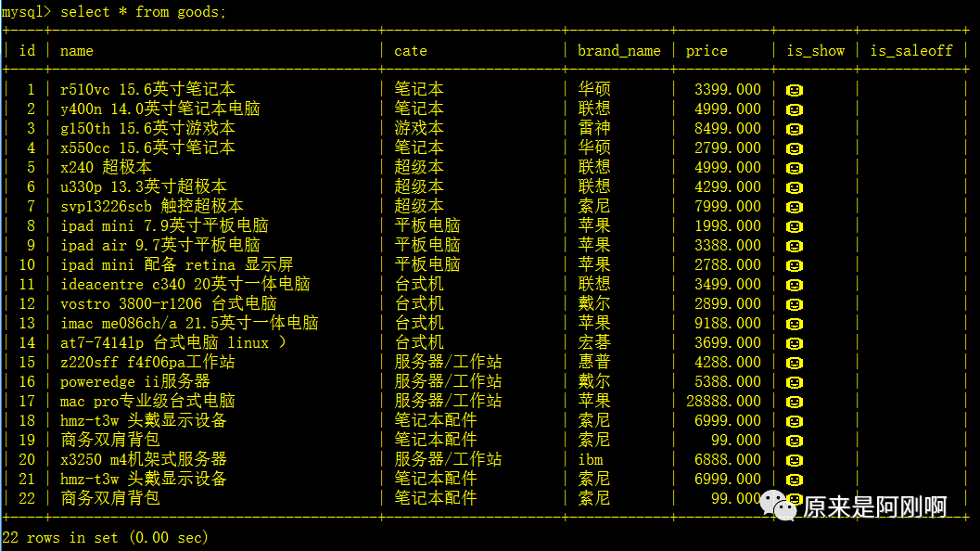Click the is_show smiley for imac me086ch/a row
The image size is (980, 551).
pyautogui.click(x=795, y=324)
